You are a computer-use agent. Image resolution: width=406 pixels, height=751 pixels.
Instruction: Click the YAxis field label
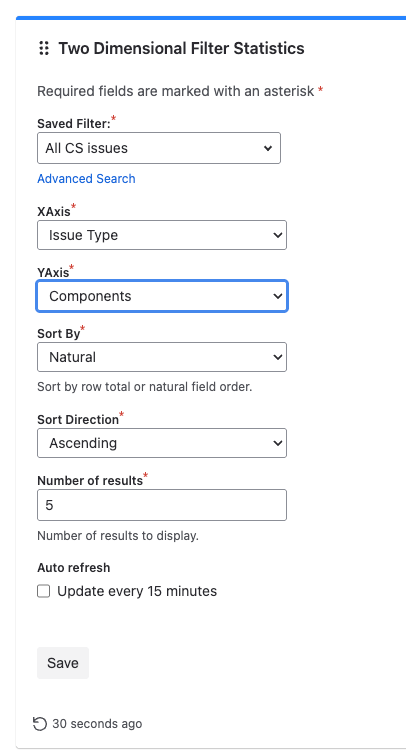(x=53, y=273)
